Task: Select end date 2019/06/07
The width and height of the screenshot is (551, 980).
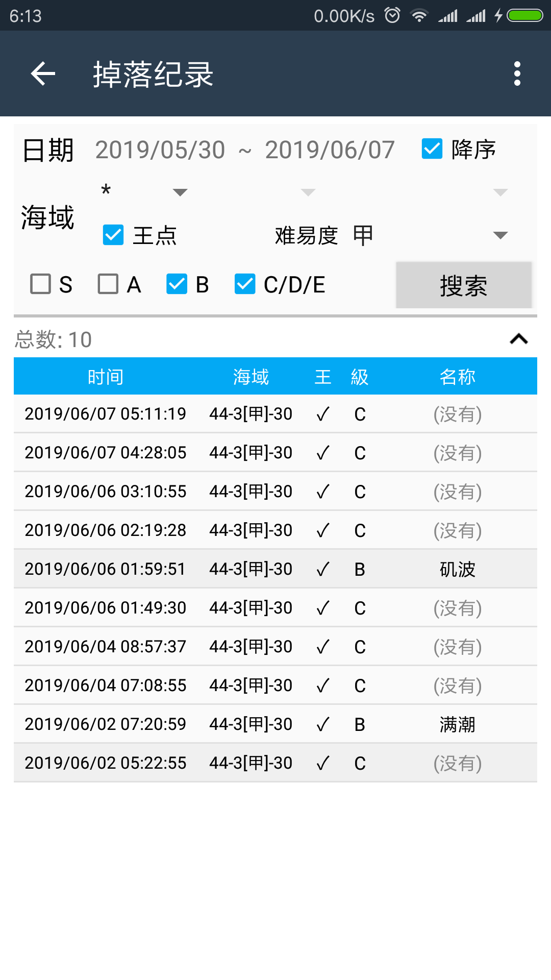Action: coord(330,150)
